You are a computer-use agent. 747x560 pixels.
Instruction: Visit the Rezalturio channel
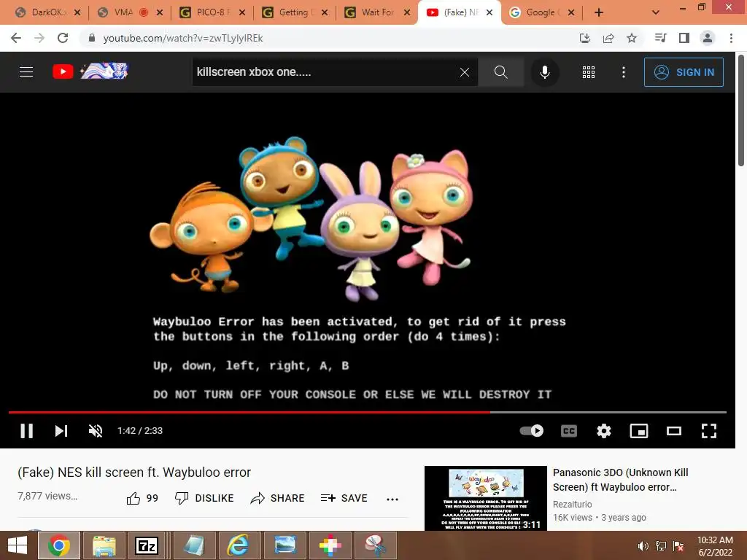pyautogui.click(x=572, y=504)
